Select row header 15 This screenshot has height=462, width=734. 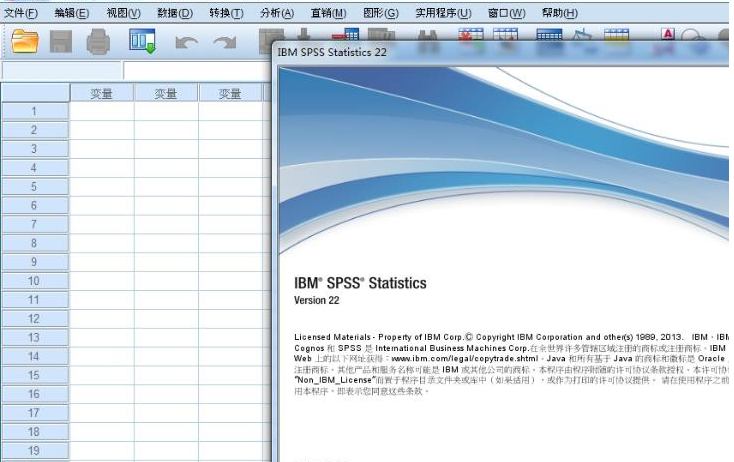point(35,375)
